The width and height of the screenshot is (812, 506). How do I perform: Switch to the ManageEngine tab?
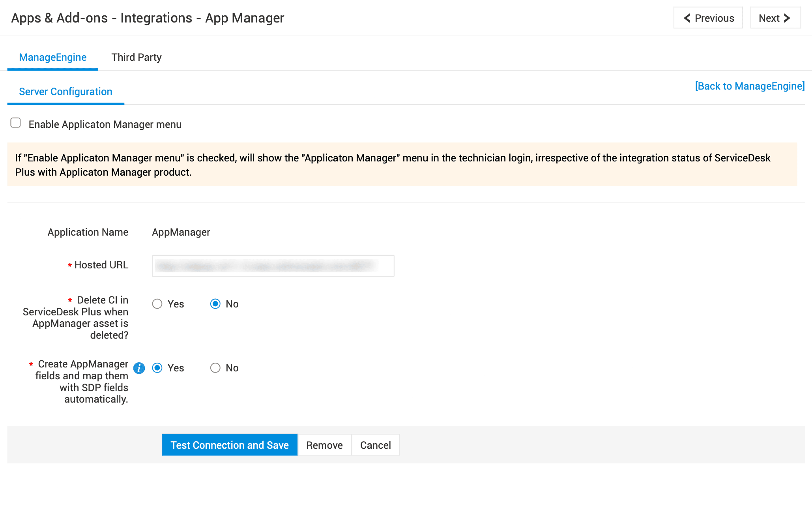52,57
